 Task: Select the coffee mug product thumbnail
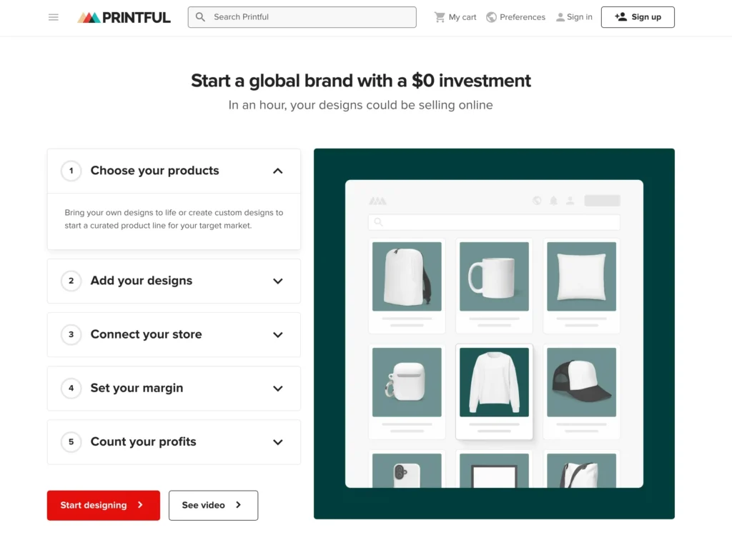tap(494, 285)
